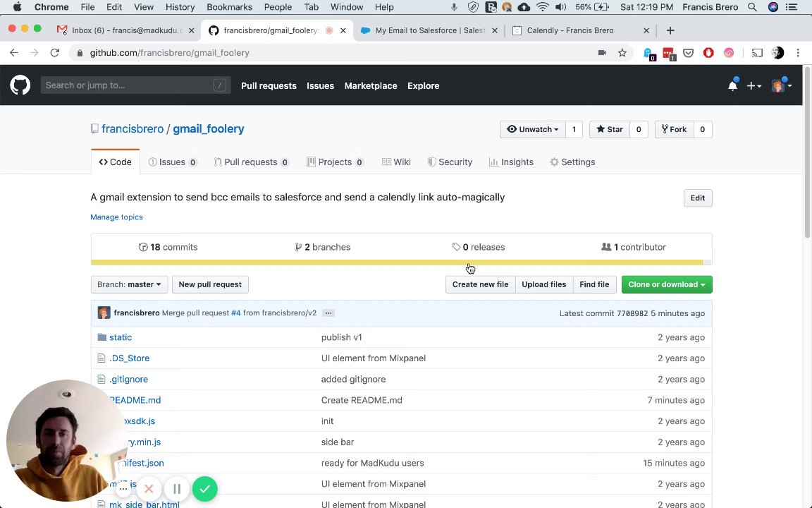View the 18 commits
Viewport: 812px width, 508px height.
pos(168,247)
